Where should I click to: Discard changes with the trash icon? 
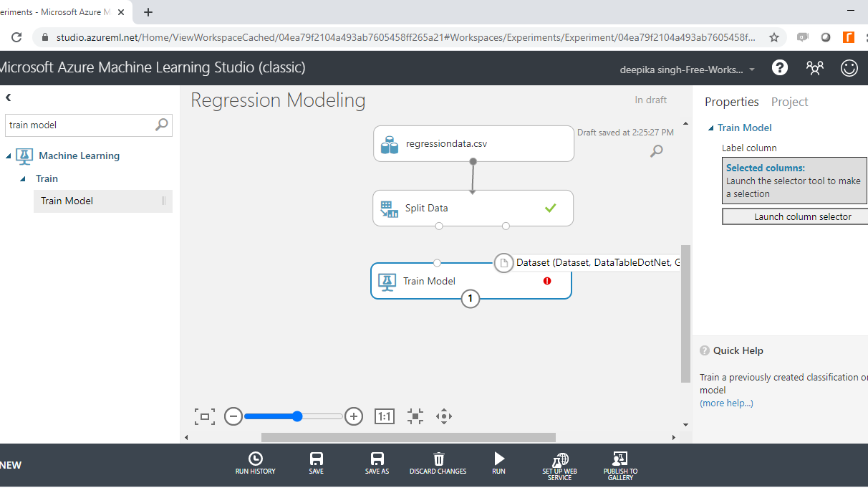tap(438, 463)
